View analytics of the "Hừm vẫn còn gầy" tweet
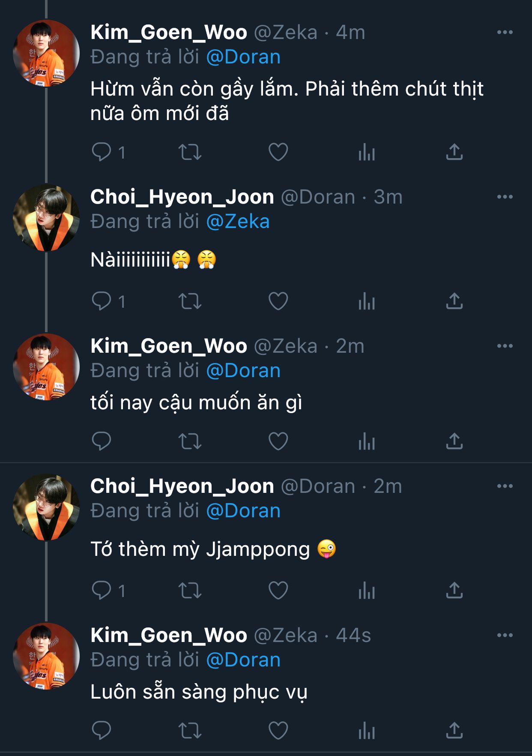 click(367, 152)
